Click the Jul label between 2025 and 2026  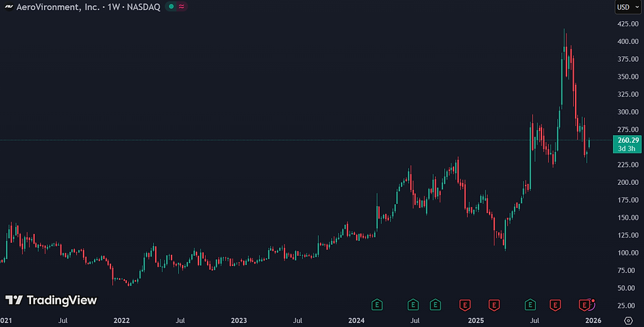coord(535,320)
